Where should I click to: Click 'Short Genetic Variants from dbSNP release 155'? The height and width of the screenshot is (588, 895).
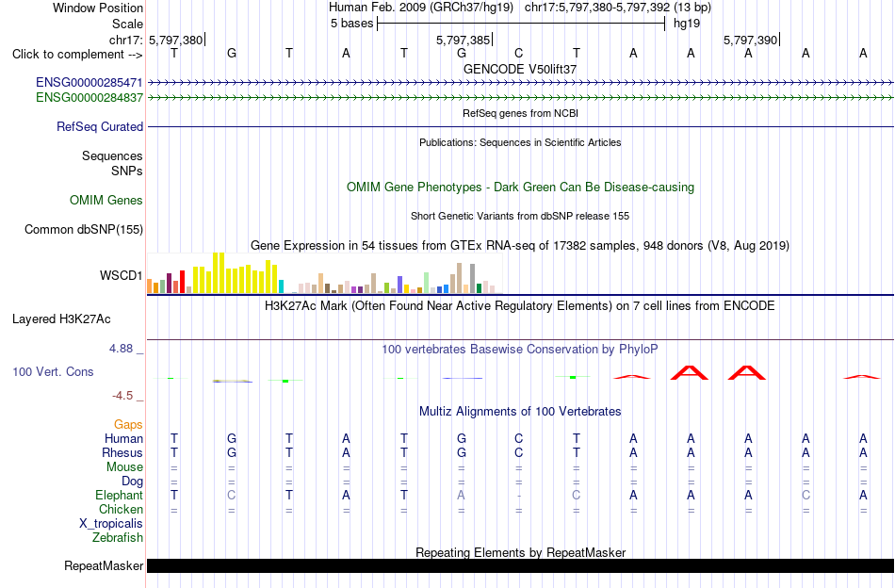(x=520, y=216)
